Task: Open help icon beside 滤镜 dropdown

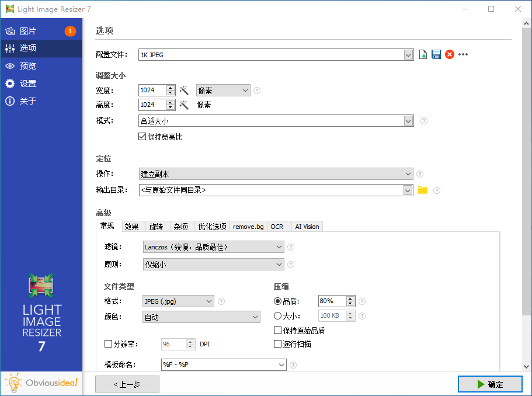Action: (x=291, y=247)
